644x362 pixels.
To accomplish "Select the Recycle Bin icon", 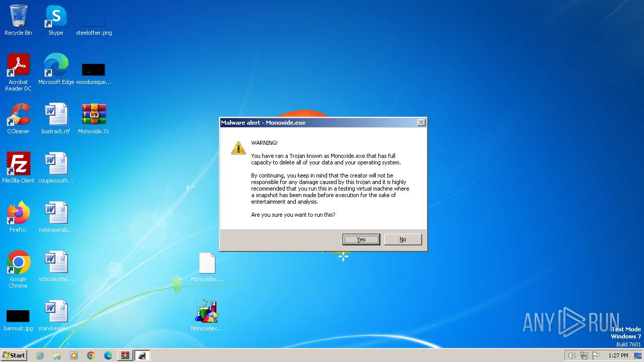I will point(18,20).
